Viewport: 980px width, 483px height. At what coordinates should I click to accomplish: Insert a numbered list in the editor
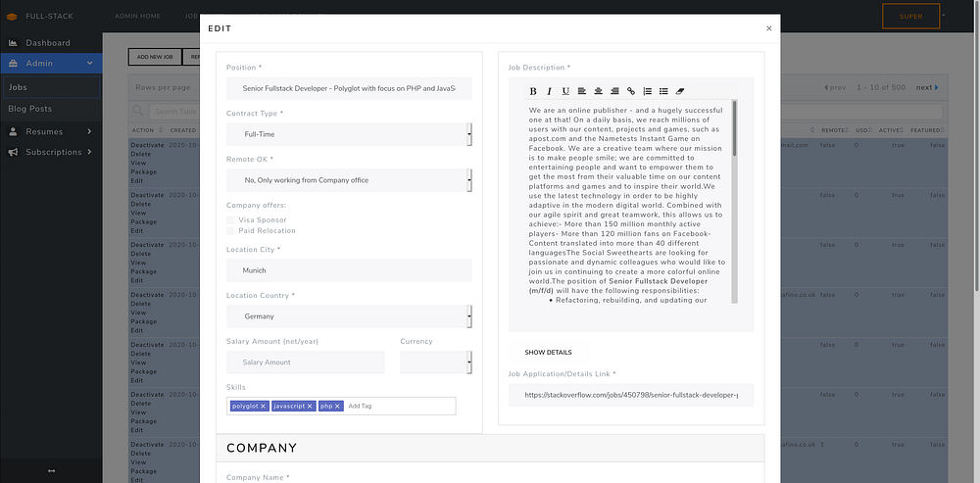click(x=647, y=91)
